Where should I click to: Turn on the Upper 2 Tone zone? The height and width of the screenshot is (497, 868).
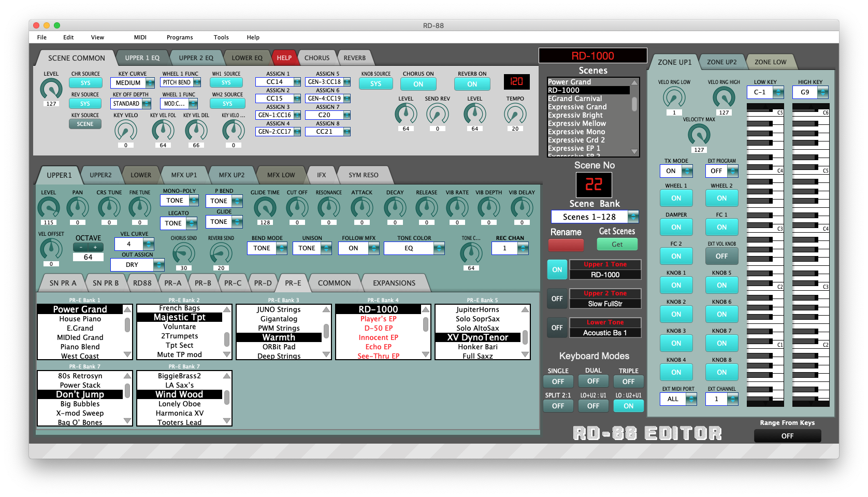click(557, 299)
